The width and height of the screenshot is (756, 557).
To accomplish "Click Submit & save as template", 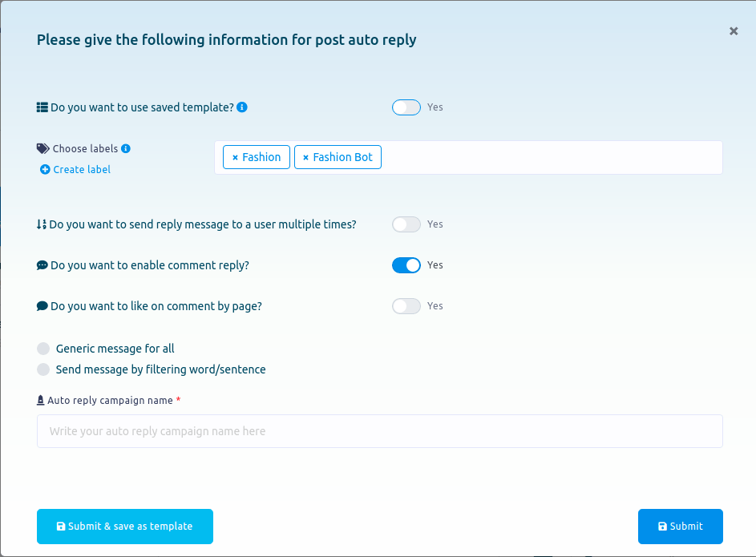I will 125,527.
